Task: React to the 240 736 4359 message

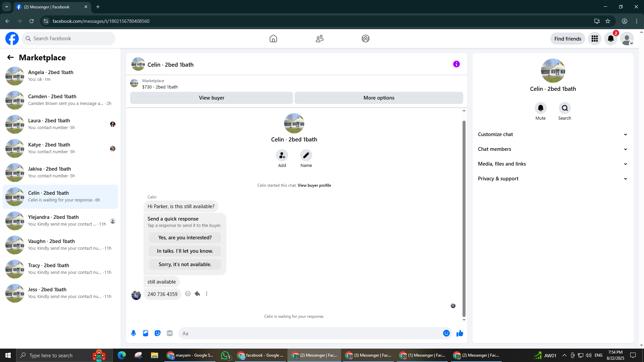Action: (188, 294)
